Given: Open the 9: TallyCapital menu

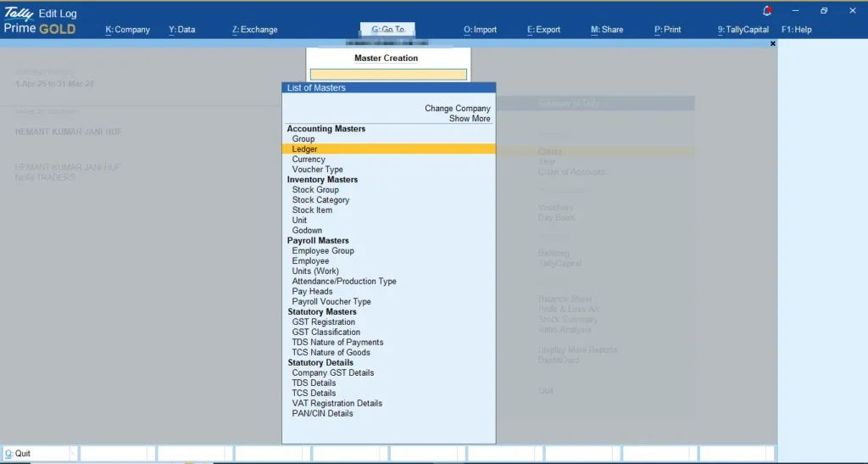Looking at the screenshot, I should tap(743, 30).
